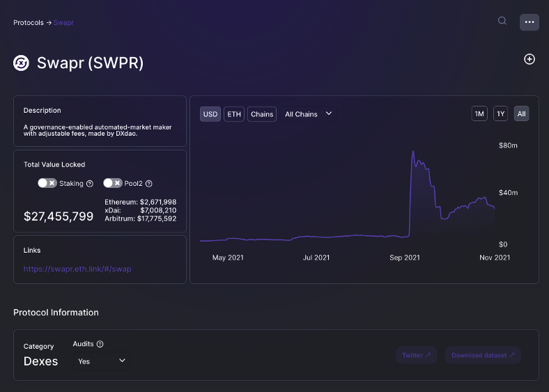Screen dimensions: 549x392
Task: Set chart range to 1M
Action: 479,113
